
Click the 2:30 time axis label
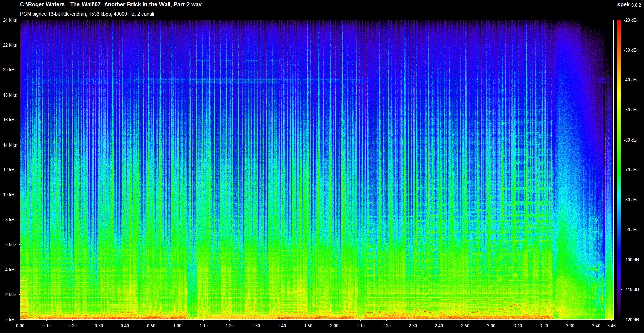[413, 326]
